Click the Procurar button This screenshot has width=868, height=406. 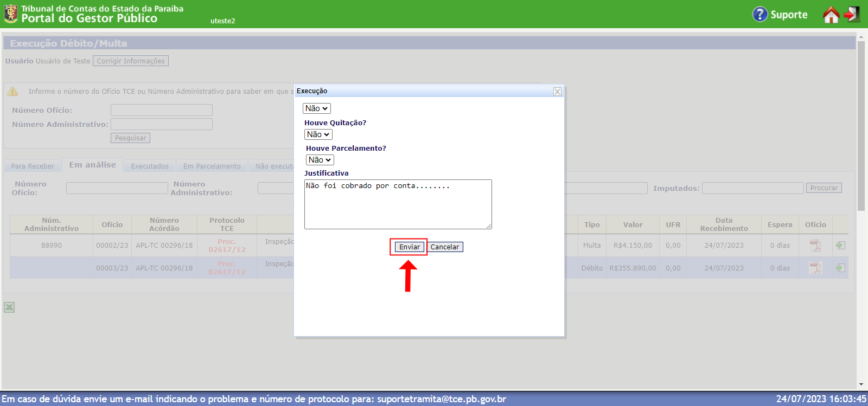[x=824, y=188]
